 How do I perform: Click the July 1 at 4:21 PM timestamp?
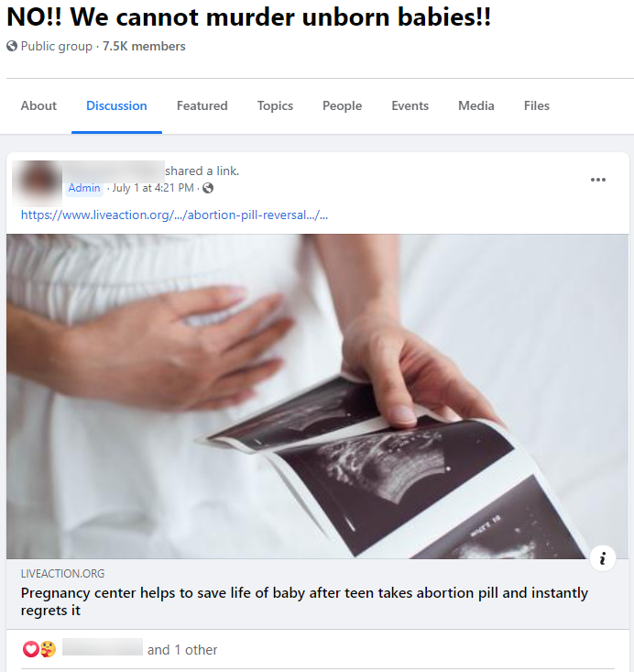click(x=153, y=188)
